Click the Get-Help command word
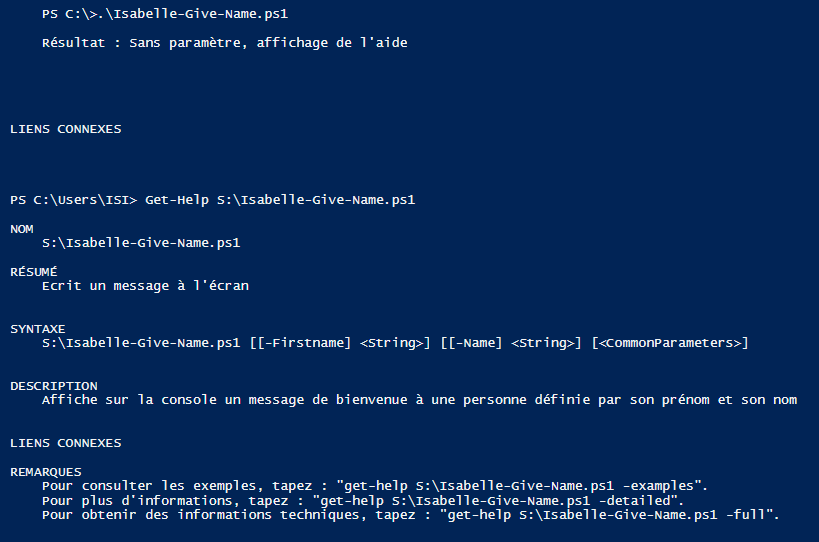This screenshot has width=819, height=542. pos(176,200)
